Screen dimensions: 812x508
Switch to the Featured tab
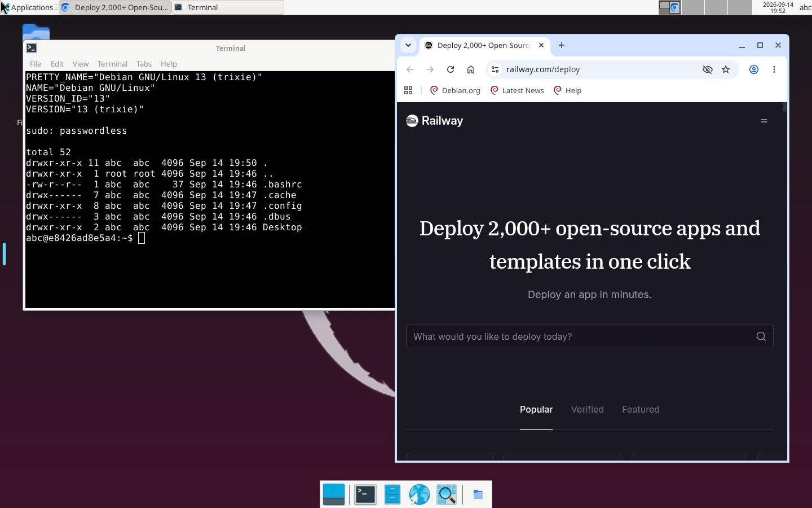pos(641,410)
